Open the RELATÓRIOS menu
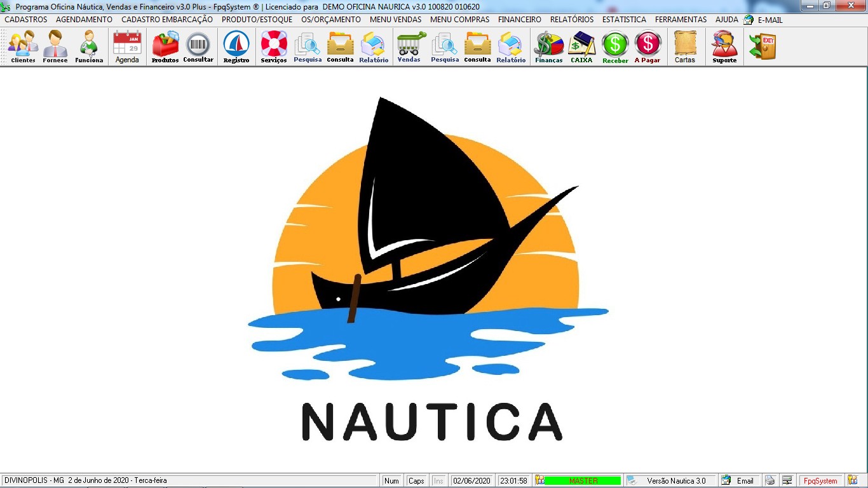 click(x=572, y=20)
